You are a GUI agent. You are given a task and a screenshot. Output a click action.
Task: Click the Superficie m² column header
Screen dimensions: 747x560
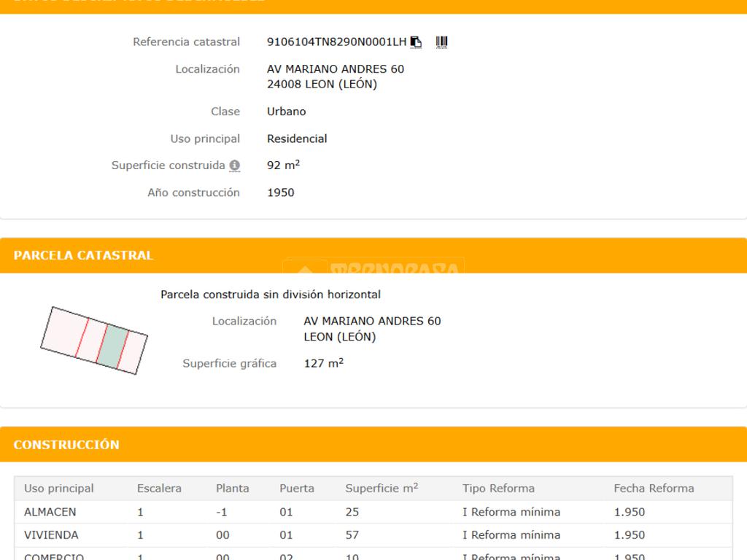point(382,489)
